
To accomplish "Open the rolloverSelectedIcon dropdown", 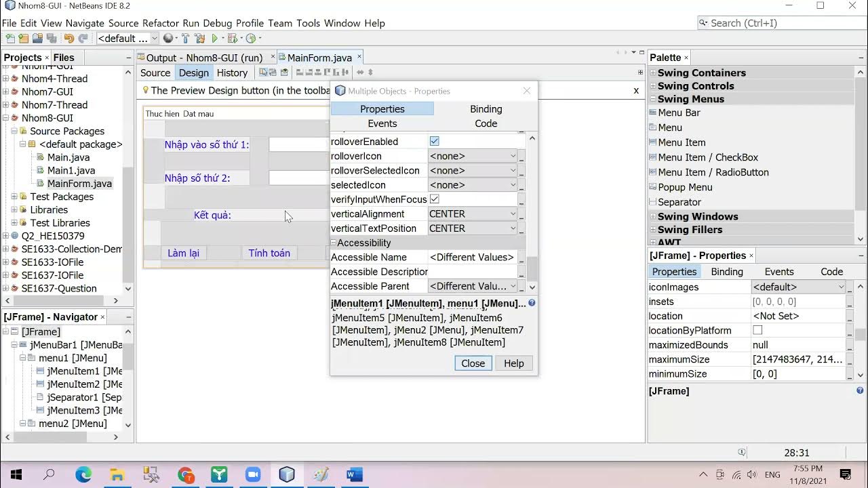I will 473,170.
